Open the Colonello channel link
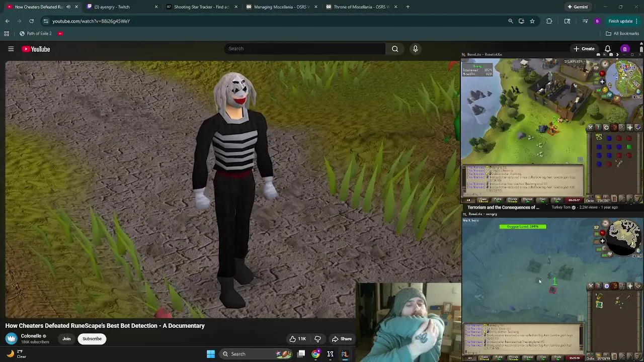 pos(31,336)
